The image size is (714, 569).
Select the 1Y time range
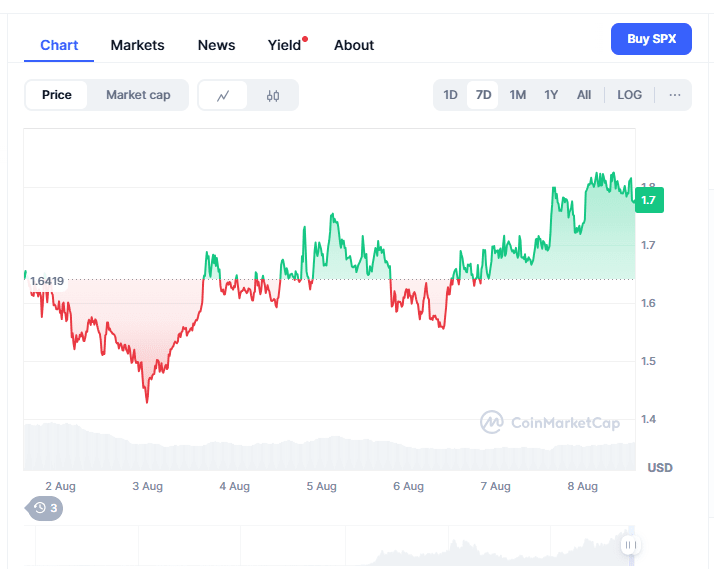pyautogui.click(x=551, y=95)
